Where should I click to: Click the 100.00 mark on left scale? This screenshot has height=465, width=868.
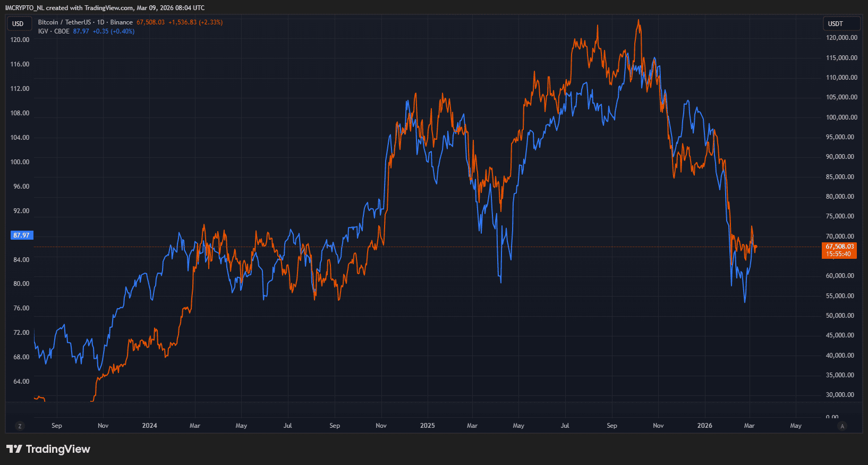point(21,162)
